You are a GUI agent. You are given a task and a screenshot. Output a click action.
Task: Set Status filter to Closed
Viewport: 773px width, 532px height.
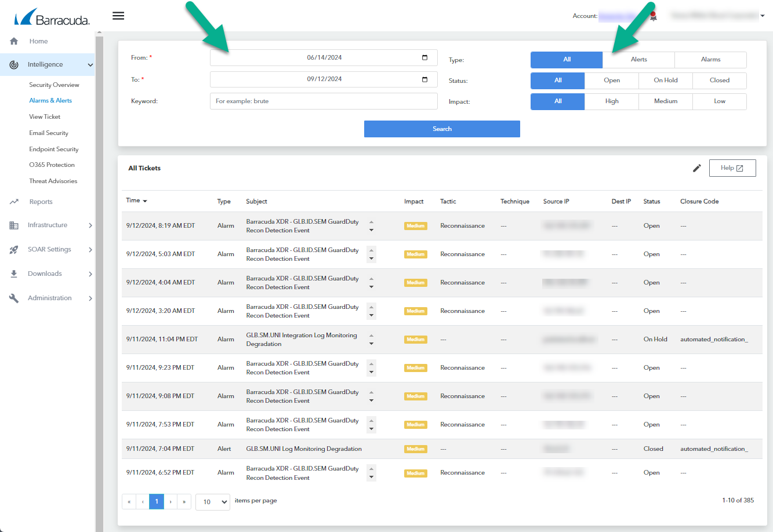[x=720, y=81]
